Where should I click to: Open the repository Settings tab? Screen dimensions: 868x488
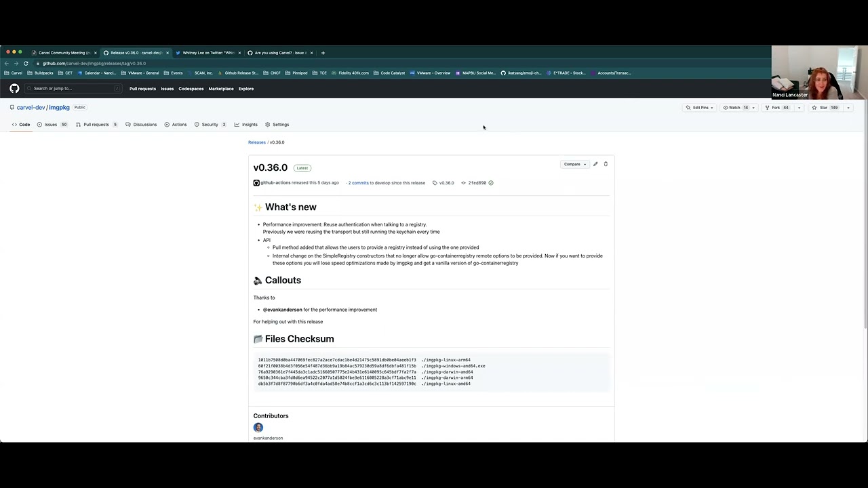[277, 125]
